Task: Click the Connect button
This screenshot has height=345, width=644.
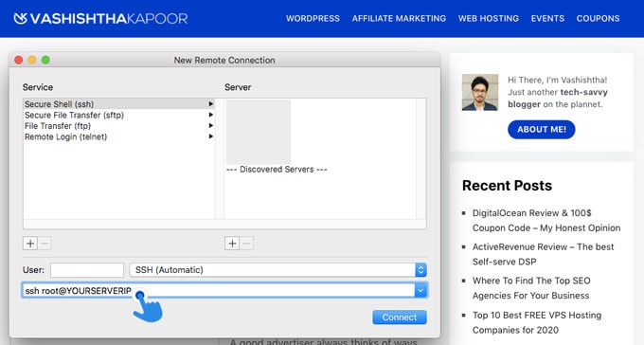Action: point(400,317)
